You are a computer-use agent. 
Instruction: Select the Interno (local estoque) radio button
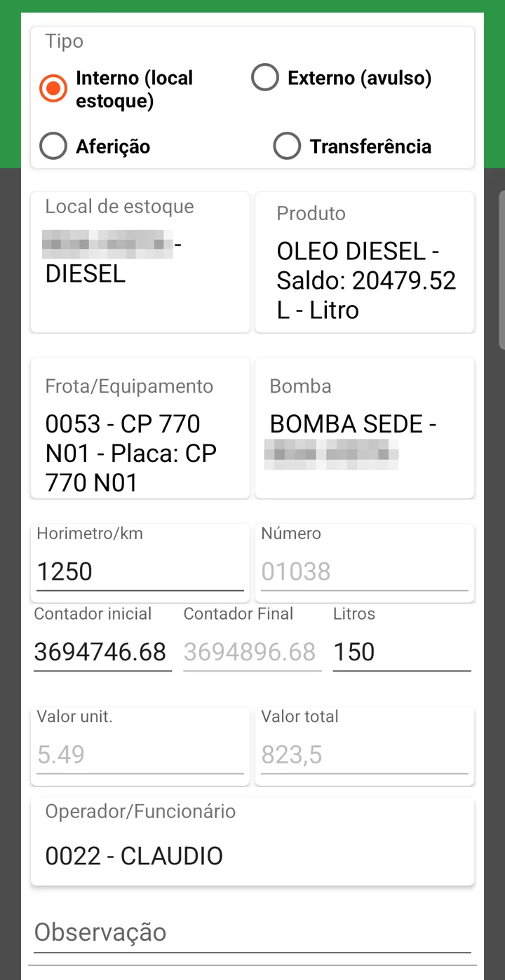click(53, 88)
